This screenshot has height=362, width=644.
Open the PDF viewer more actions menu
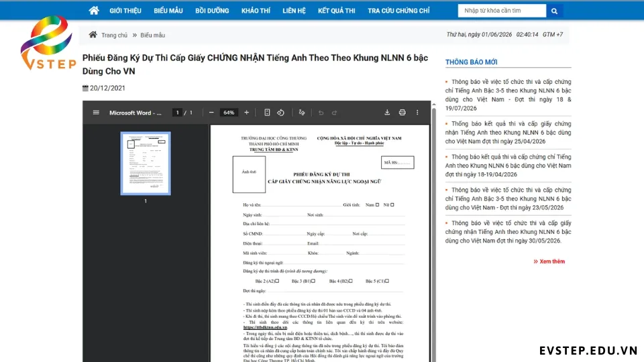(417, 113)
